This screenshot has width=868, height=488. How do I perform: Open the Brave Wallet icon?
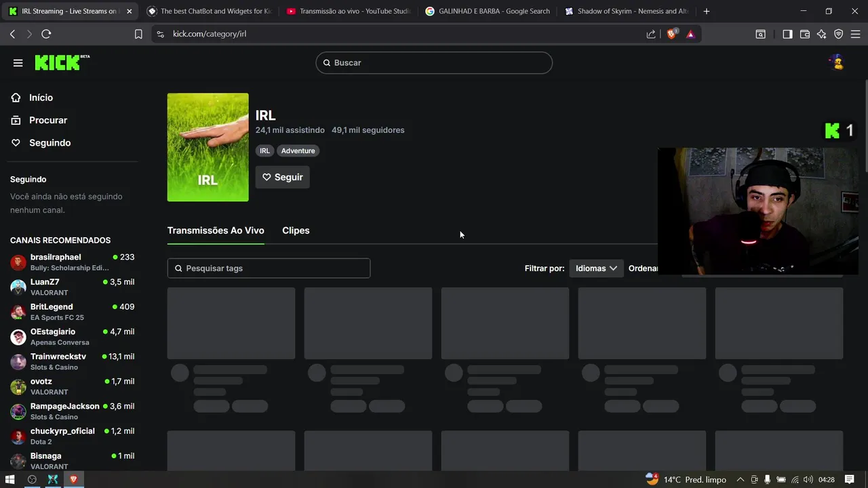(805, 34)
